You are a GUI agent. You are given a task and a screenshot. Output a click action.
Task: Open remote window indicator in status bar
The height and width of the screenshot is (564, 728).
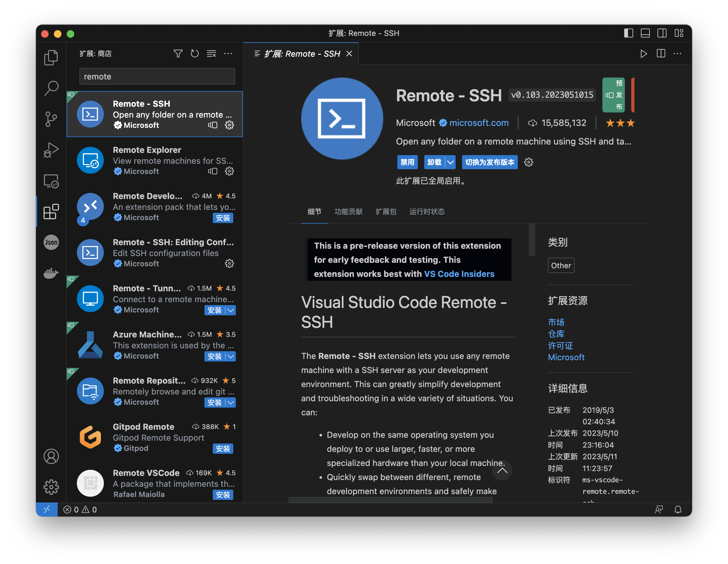(47, 509)
